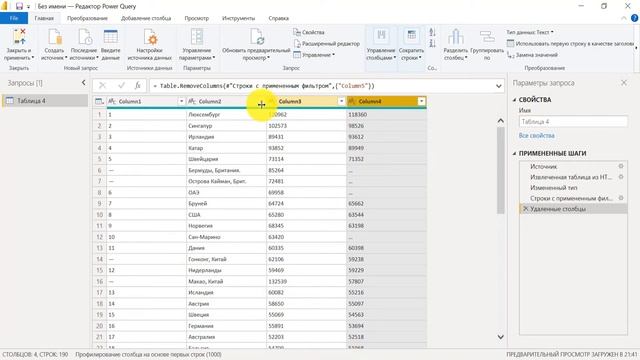Switch to the Просмотр tab
The width and height of the screenshot is (640, 360).
(196, 18)
